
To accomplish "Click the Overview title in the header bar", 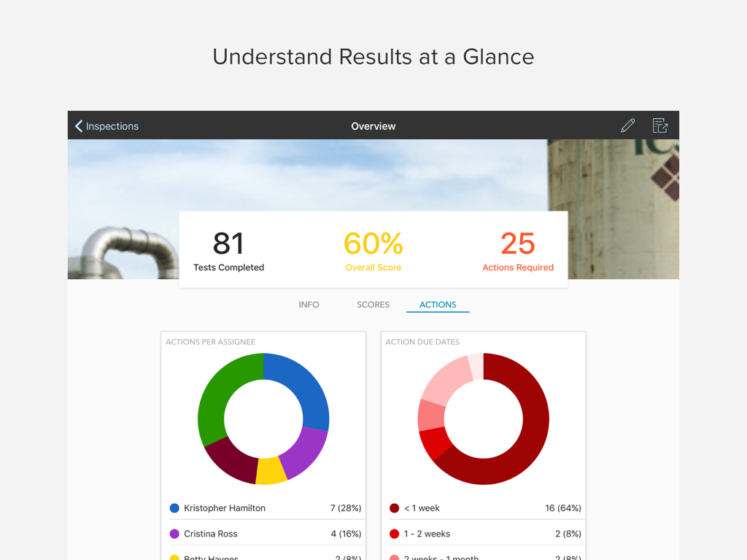I will point(373,125).
